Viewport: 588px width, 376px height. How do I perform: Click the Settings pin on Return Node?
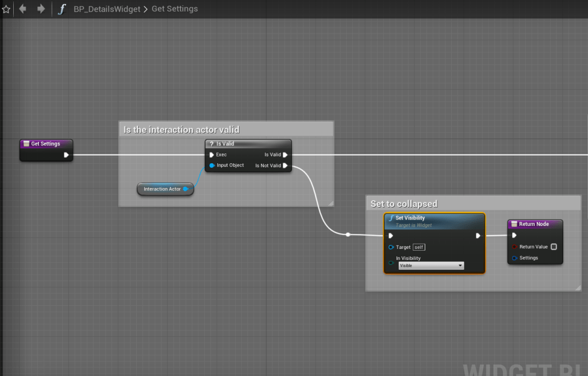[514, 258]
